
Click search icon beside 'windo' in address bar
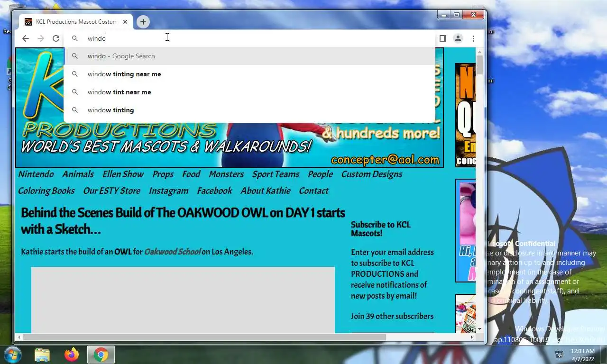click(x=75, y=38)
